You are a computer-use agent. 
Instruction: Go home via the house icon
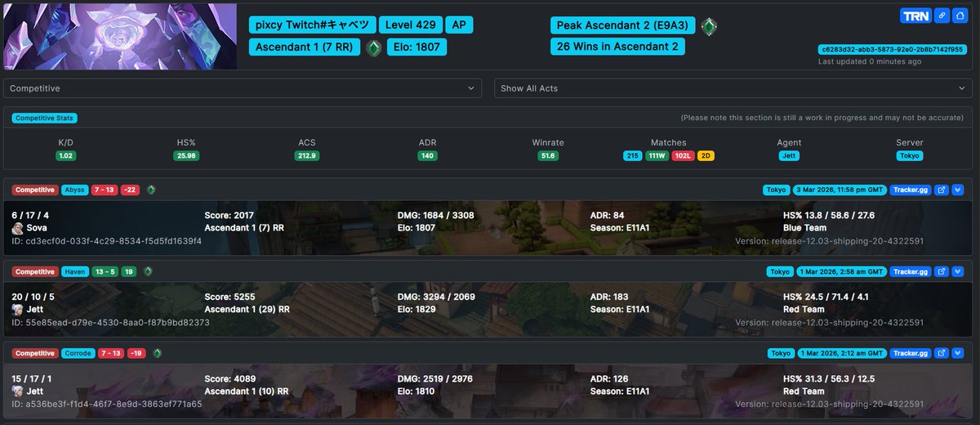[961, 16]
